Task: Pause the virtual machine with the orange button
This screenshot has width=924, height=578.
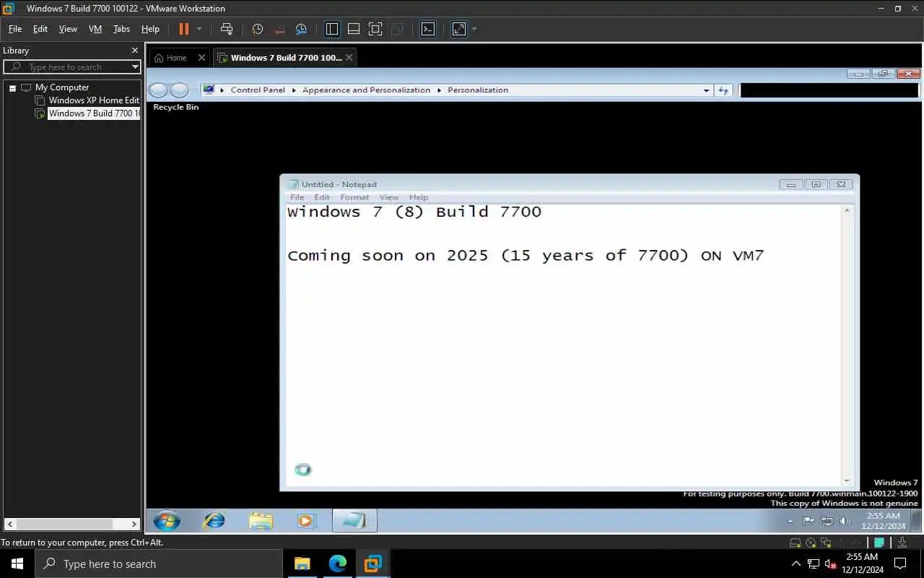Action: 183,29
